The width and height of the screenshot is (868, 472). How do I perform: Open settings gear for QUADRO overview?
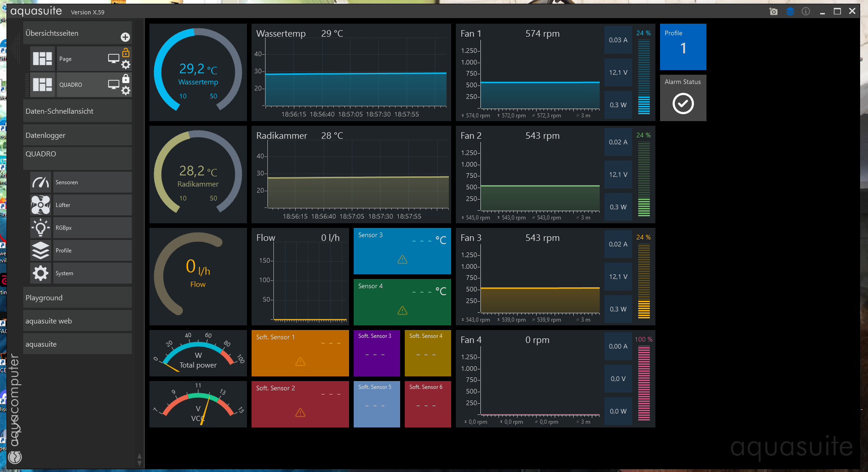click(x=126, y=91)
